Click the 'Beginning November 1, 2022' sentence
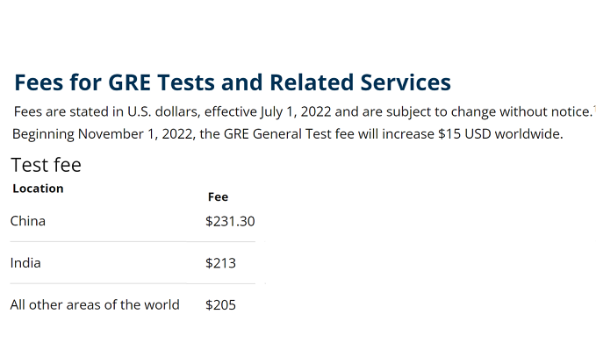The width and height of the screenshot is (596, 364). [288, 134]
